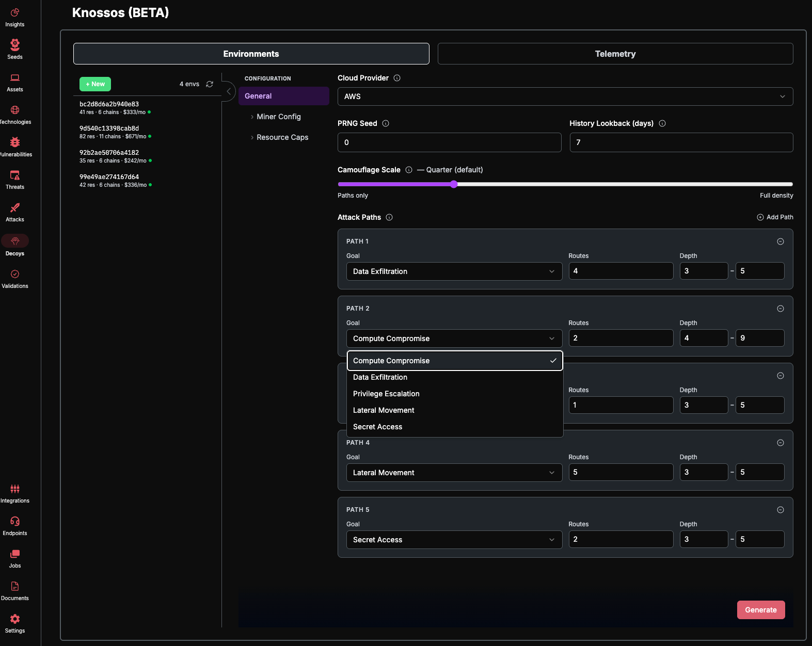Choose Compute Compromise from the goal list
Viewport: 812px width, 646px height.
tap(455, 361)
